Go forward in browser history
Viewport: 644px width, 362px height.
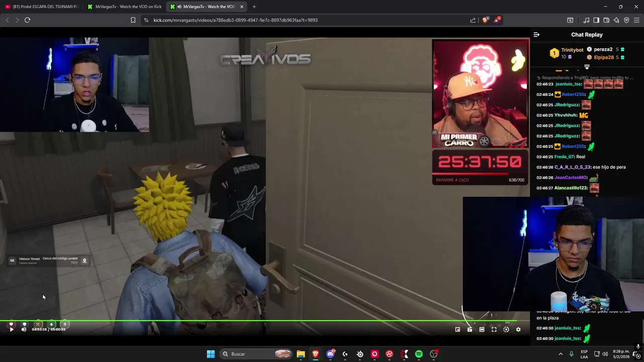(17, 20)
